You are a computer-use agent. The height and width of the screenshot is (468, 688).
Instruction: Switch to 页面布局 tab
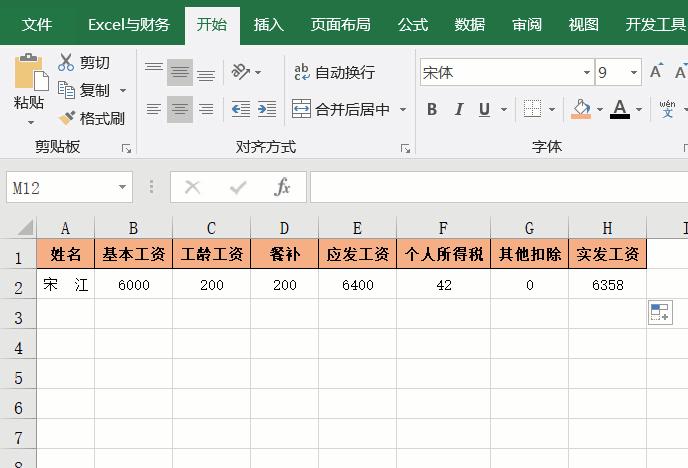[341, 25]
